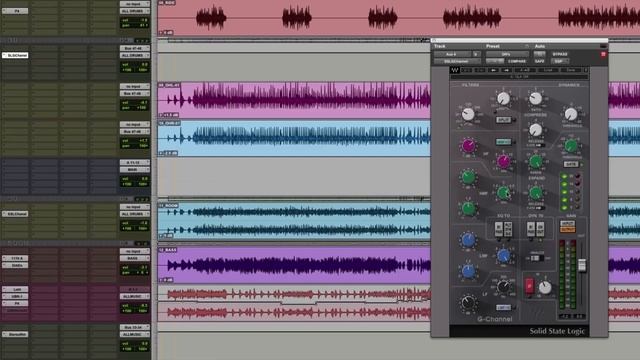This screenshot has width=640, height=360.
Task: Toggle the red phase reverse button
Action: [529, 285]
